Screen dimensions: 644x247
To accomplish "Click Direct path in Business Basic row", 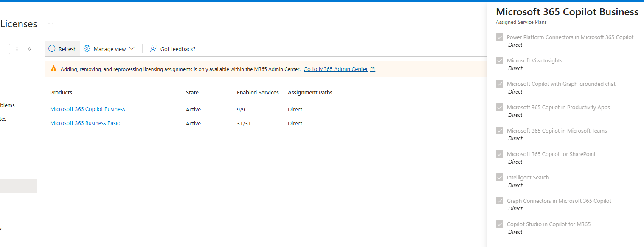I will click(x=295, y=124).
